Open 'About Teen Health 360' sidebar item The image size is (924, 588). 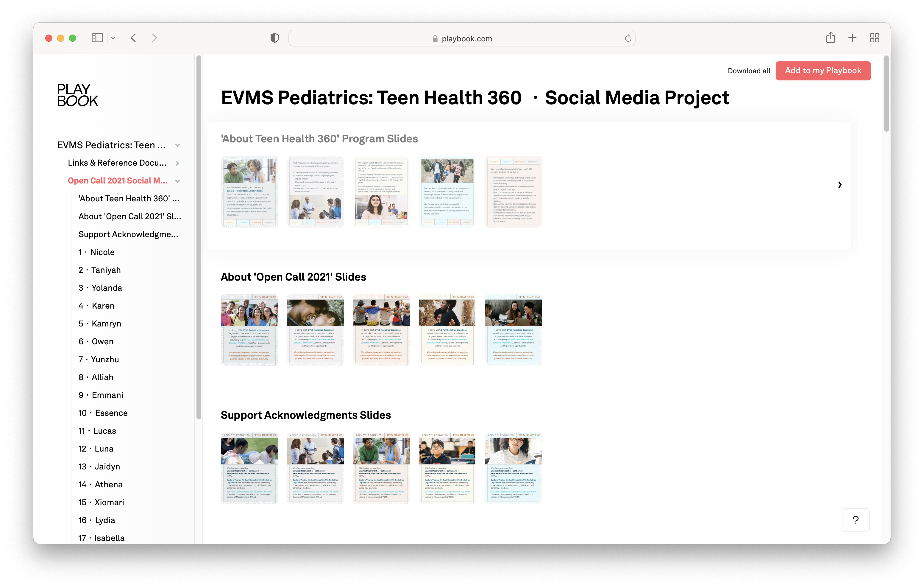click(x=129, y=199)
